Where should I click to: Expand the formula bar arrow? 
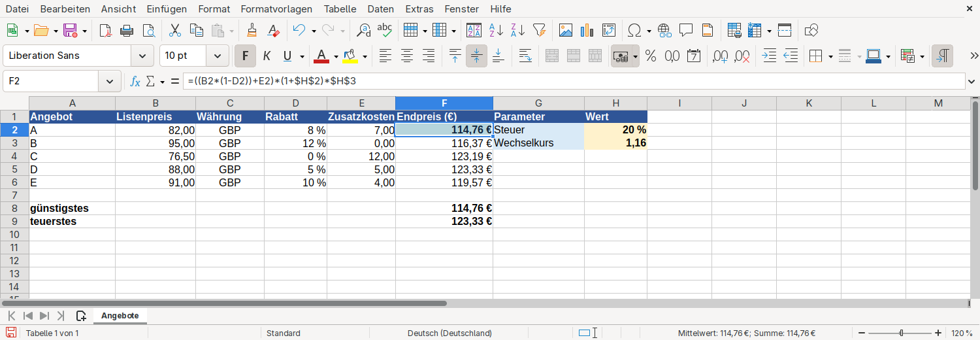tap(970, 81)
